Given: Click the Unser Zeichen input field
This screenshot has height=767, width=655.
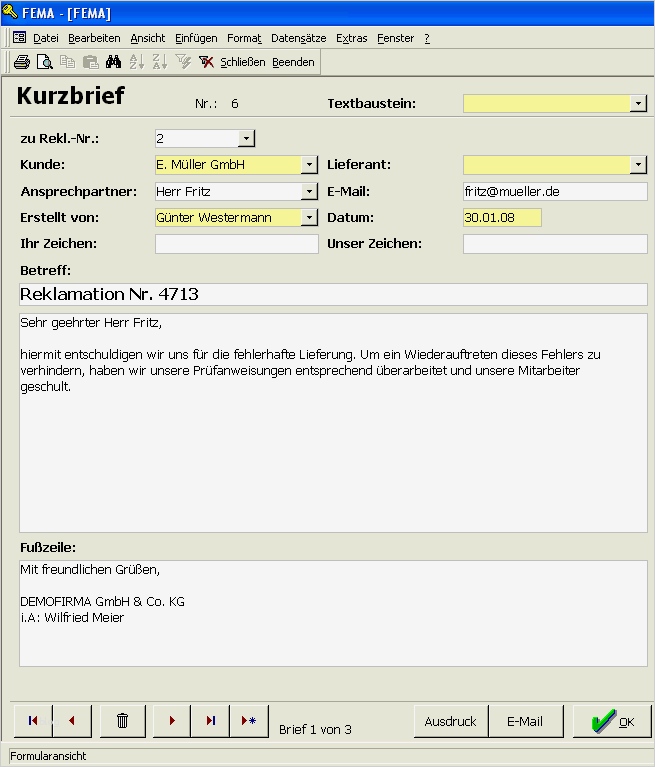Looking at the screenshot, I should click(x=555, y=244).
